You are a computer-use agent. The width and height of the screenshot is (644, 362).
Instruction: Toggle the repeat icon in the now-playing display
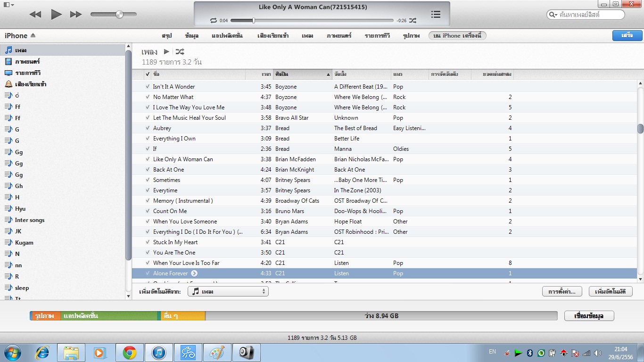click(214, 21)
